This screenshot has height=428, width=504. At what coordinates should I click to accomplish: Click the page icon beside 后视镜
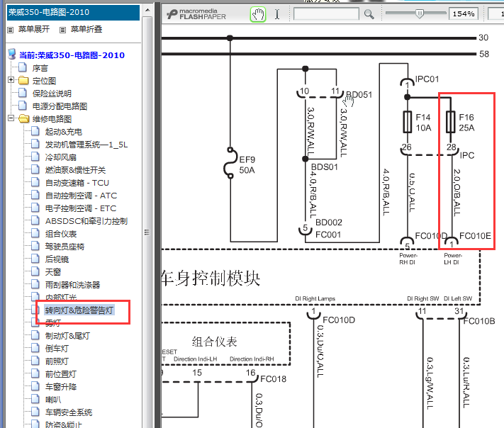point(35,259)
